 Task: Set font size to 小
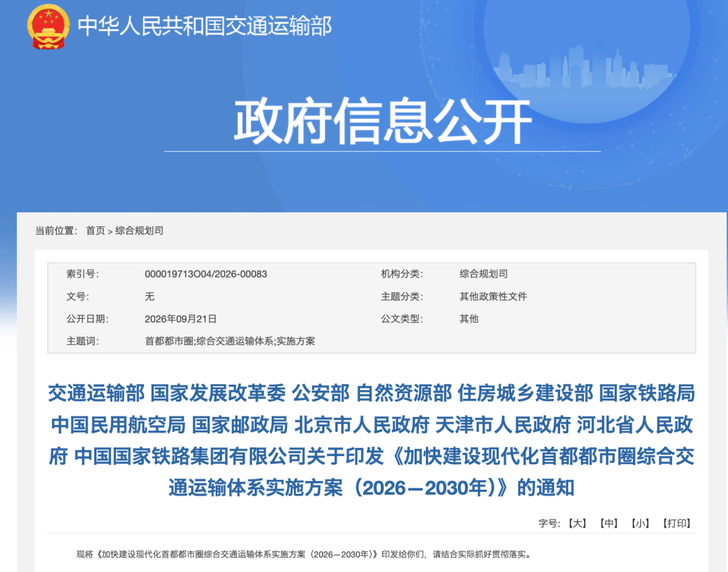640,523
